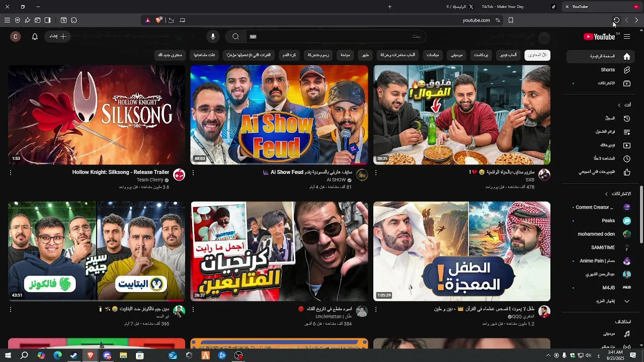
Task: Open the Brave VPN toolbar icon
Action: click(17, 20)
